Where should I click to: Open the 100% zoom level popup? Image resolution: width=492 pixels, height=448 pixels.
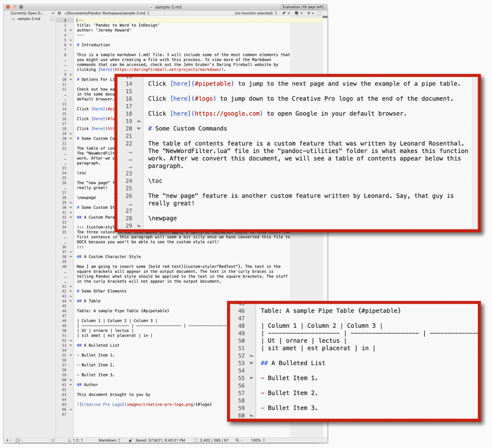pyautogui.click(x=258, y=440)
